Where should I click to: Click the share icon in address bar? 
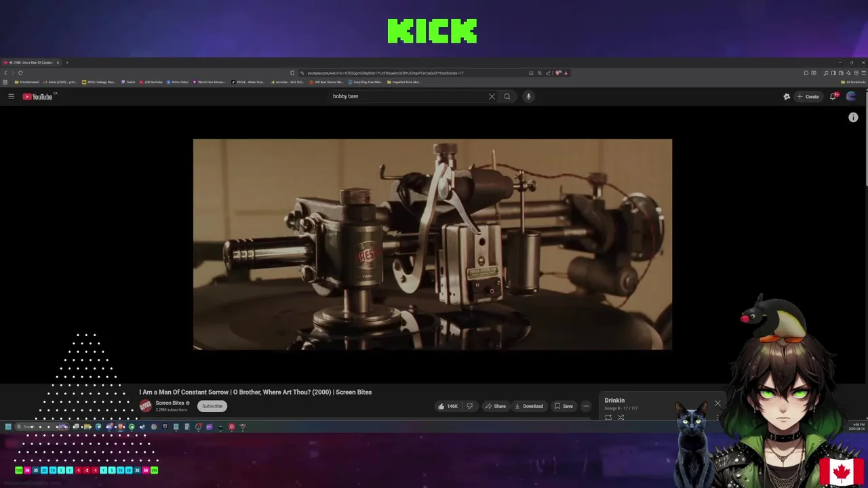click(x=548, y=73)
